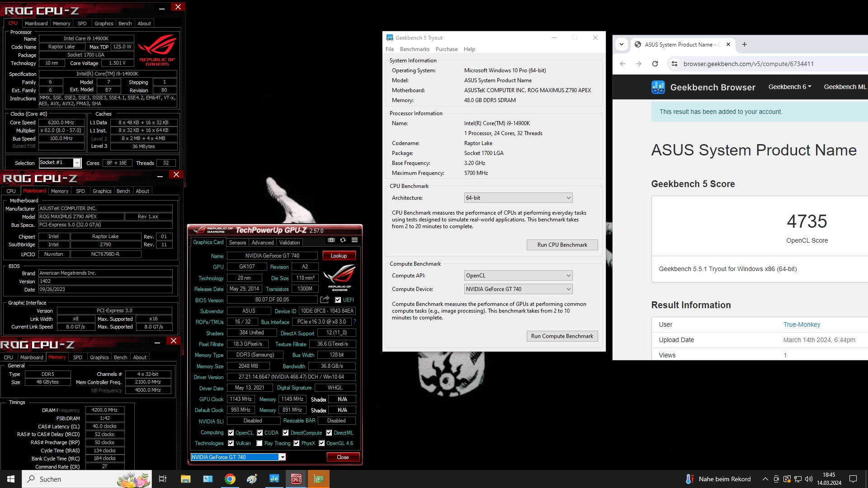Show hidden tray icons chevron
The image size is (868, 488).
click(x=765, y=479)
